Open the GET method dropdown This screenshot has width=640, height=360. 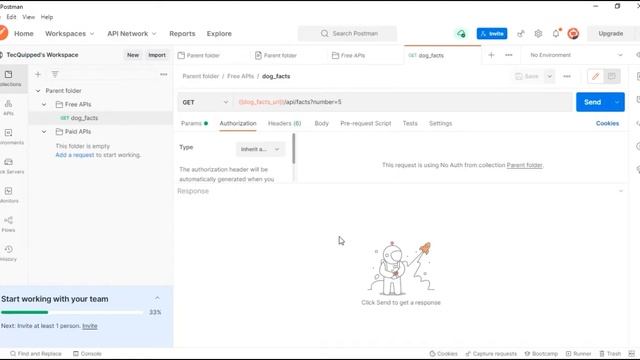pos(205,102)
